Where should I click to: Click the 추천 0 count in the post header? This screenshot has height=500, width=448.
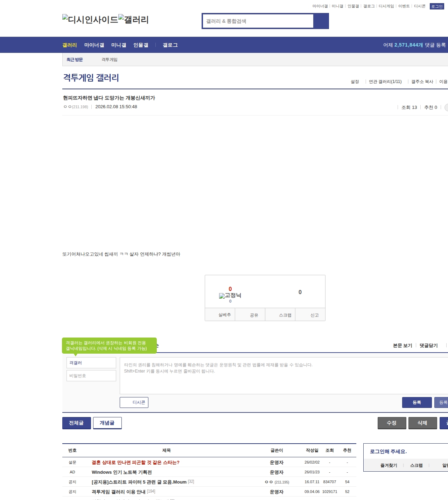click(x=430, y=107)
